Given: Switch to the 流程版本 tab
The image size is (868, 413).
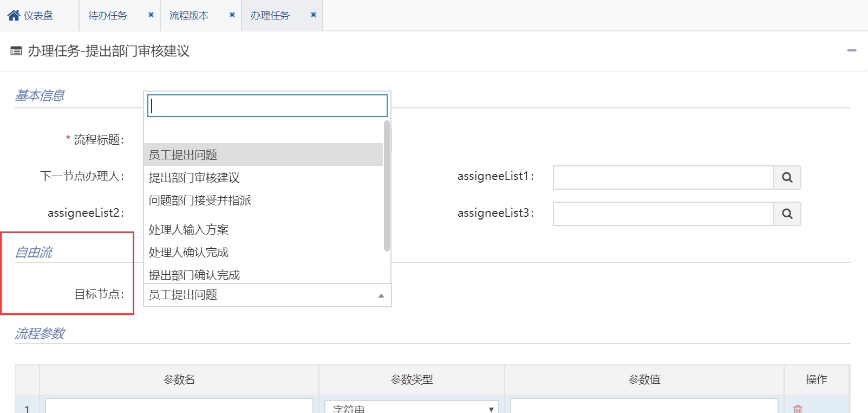Looking at the screenshot, I should pos(188,15).
